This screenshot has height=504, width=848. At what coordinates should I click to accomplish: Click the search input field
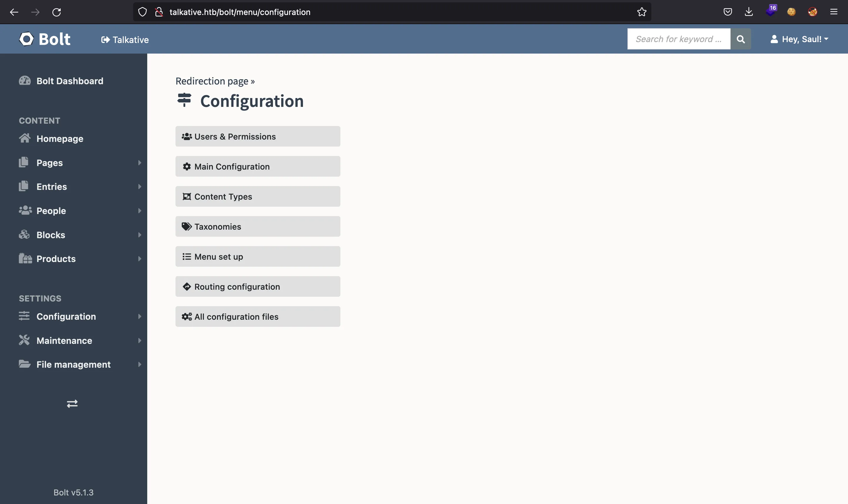pos(679,38)
